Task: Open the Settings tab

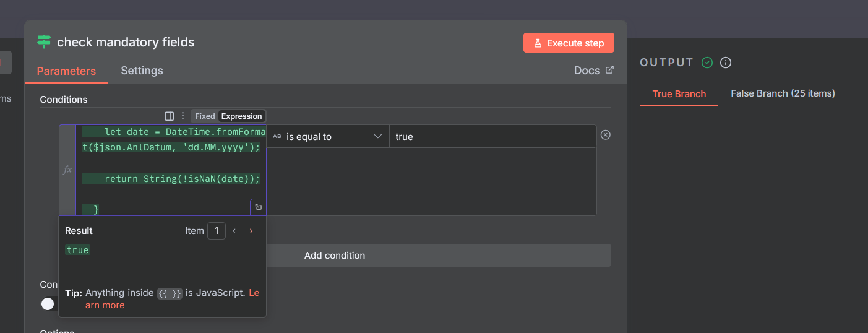Action: (142, 71)
